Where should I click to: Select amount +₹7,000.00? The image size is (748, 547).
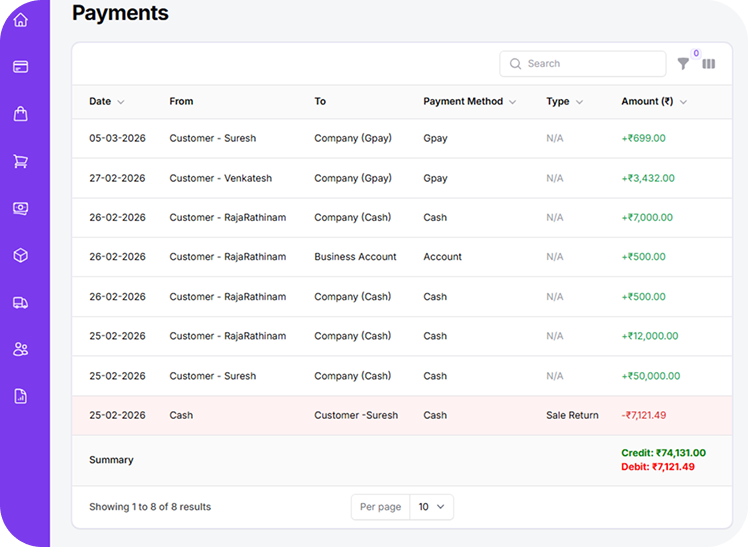[647, 217]
